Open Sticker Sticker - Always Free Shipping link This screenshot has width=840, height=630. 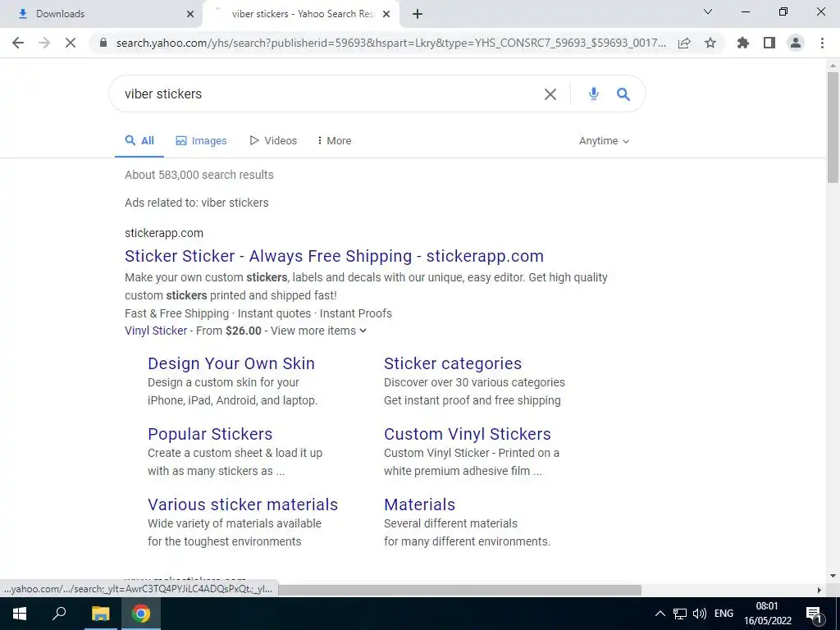point(335,256)
